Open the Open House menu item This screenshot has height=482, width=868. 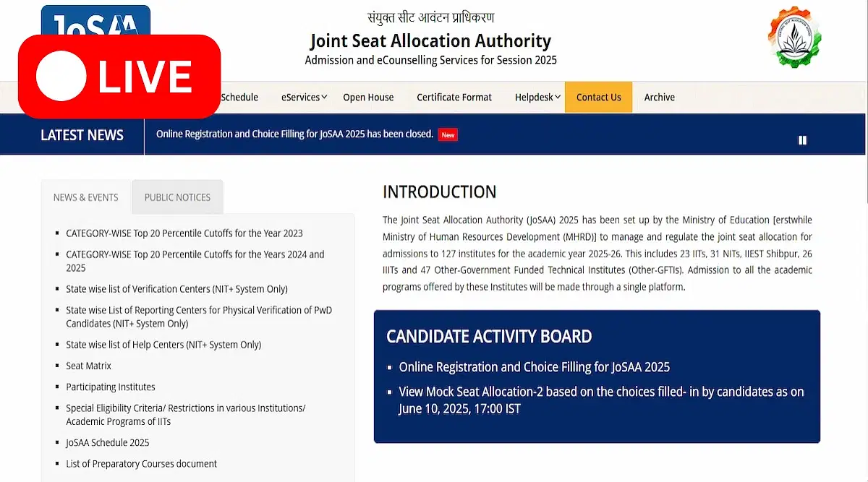click(368, 98)
